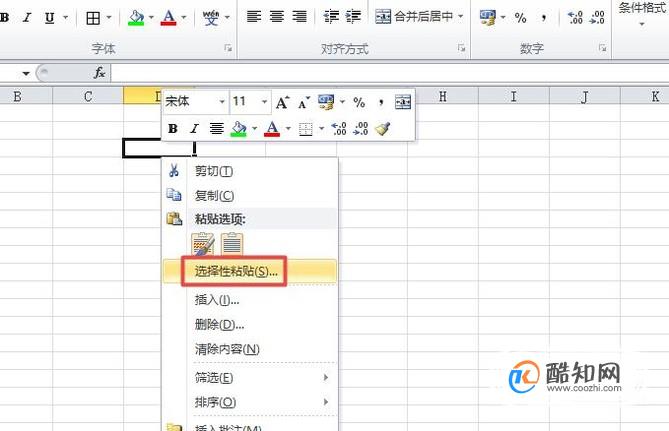The width and height of the screenshot is (669, 431).
Task: Click Italic on the mini toolbar
Action: point(195,128)
